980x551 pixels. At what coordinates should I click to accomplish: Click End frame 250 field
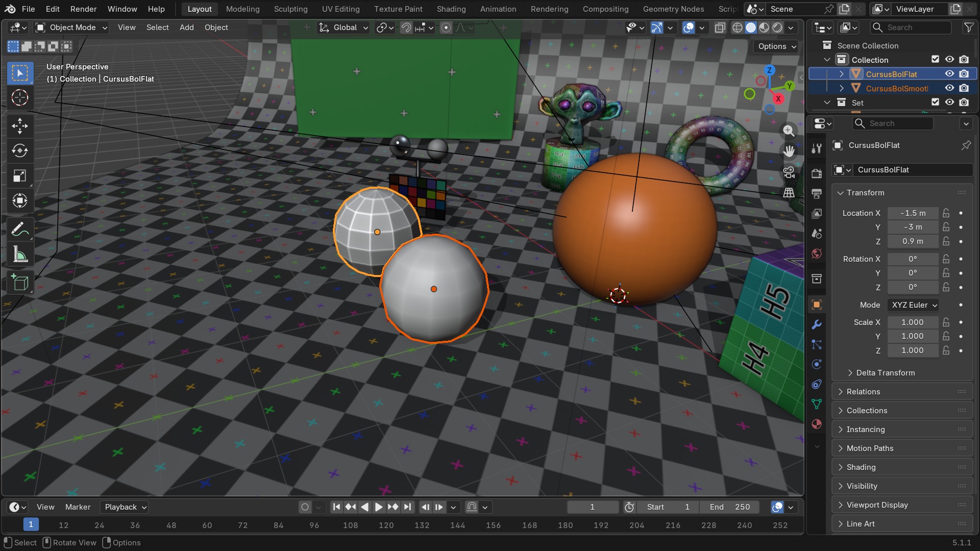coord(730,507)
